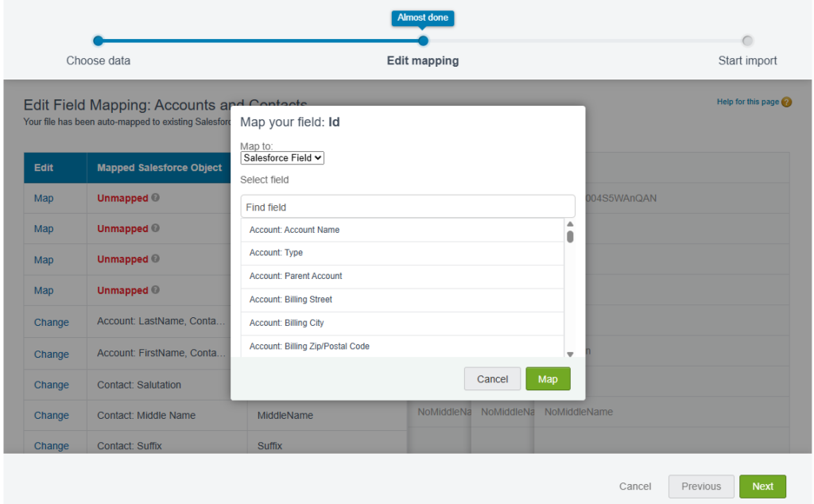Image resolution: width=814 pixels, height=504 pixels.
Task: Click the Start import step marker
Action: click(747, 41)
